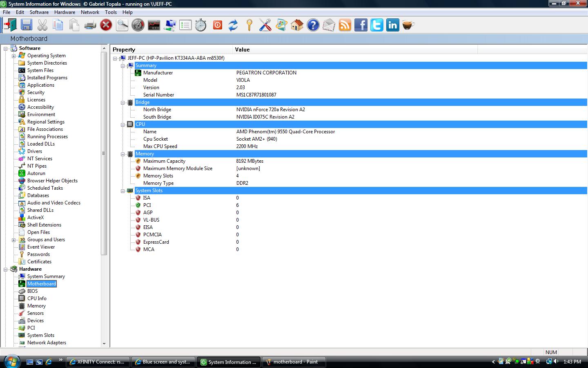Image resolution: width=588 pixels, height=368 pixels.
Task: Select Installed Programs in the tree
Action: point(47,78)
